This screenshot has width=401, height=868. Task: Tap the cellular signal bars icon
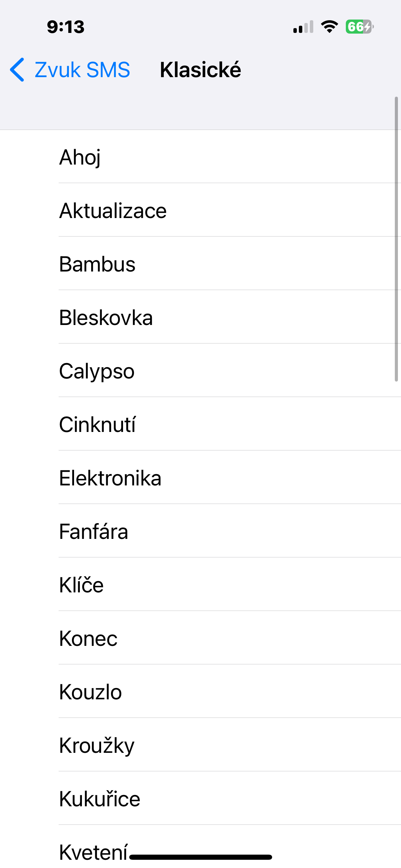click(x=303, y=27)
